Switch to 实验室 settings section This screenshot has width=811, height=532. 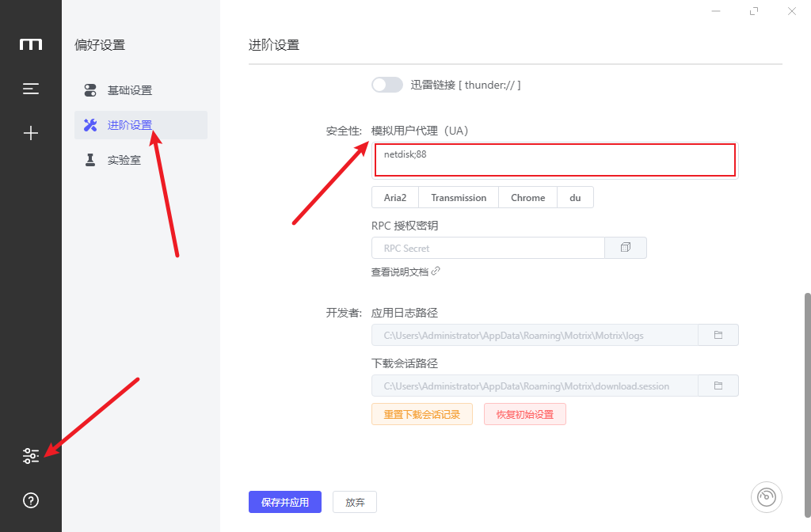tap(124, 160)
